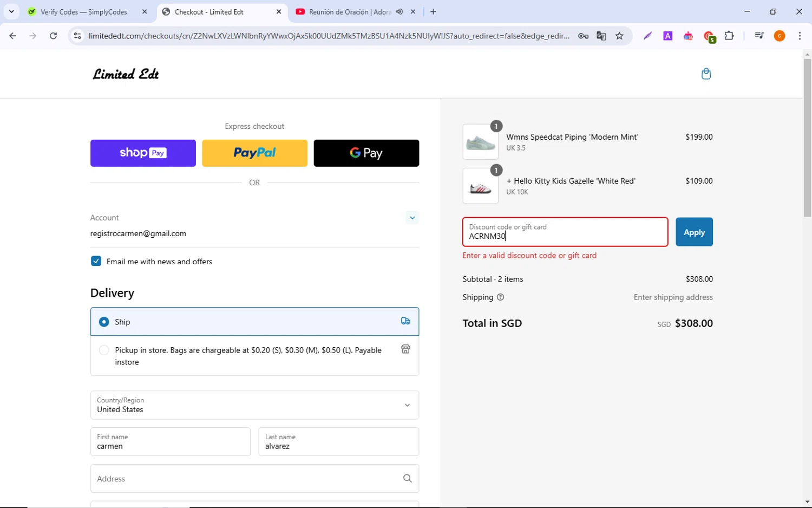
Task: Click the store icon in Pickup option
Action: click(405, 349)
